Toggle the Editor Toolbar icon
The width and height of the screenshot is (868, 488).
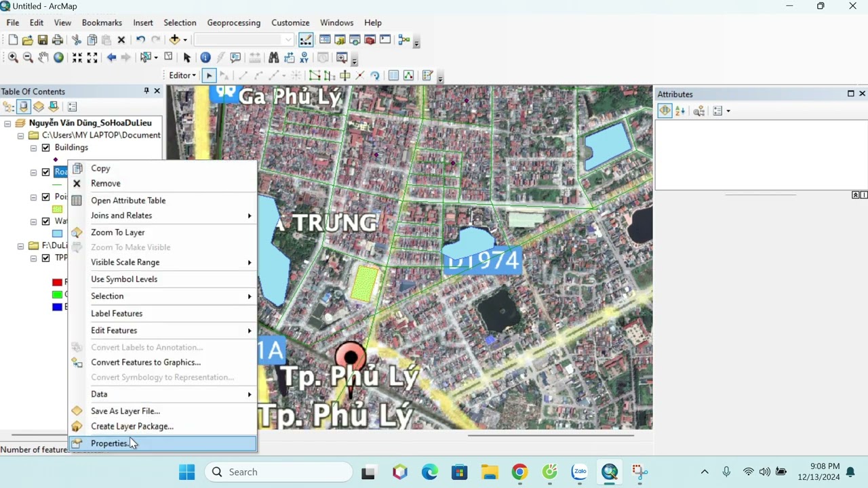(306, 40)
